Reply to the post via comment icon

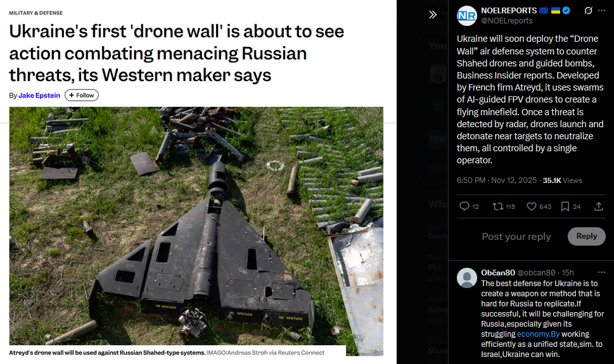point(464,206)
